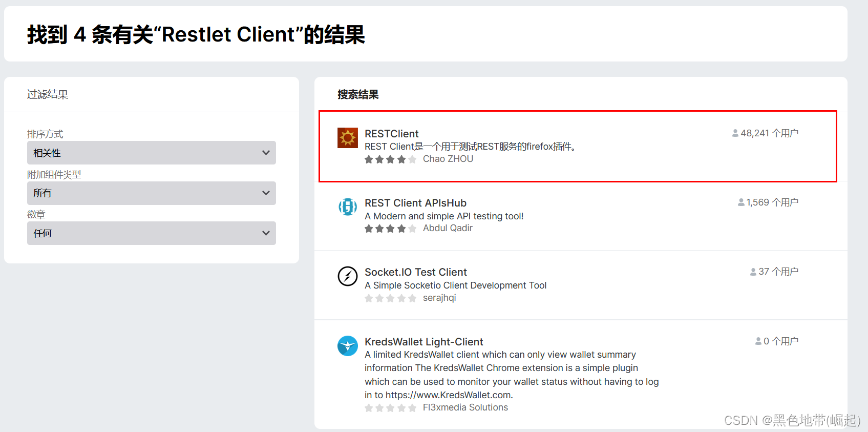
Task: Open the Socket.IO Test Client link
Action: pos(416,272)
